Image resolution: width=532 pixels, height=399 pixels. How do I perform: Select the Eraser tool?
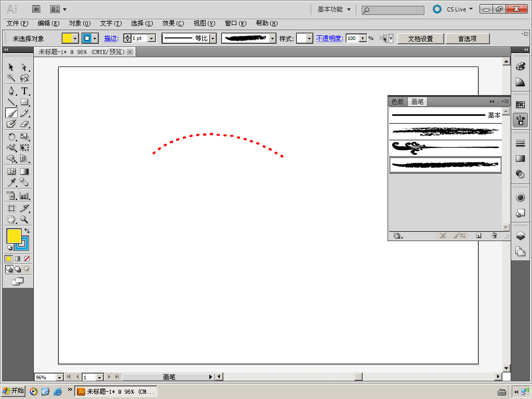coord(24,124)
